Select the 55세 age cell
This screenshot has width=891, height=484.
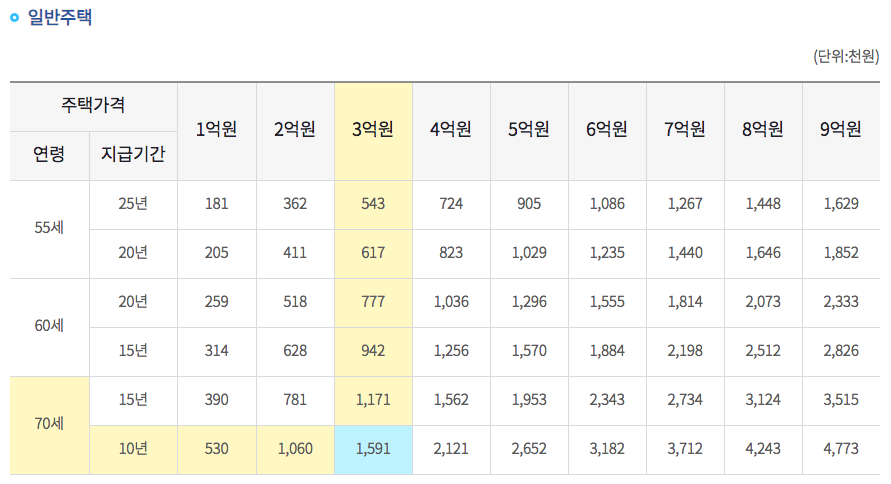pyautogui.click(x=49, y=230)
